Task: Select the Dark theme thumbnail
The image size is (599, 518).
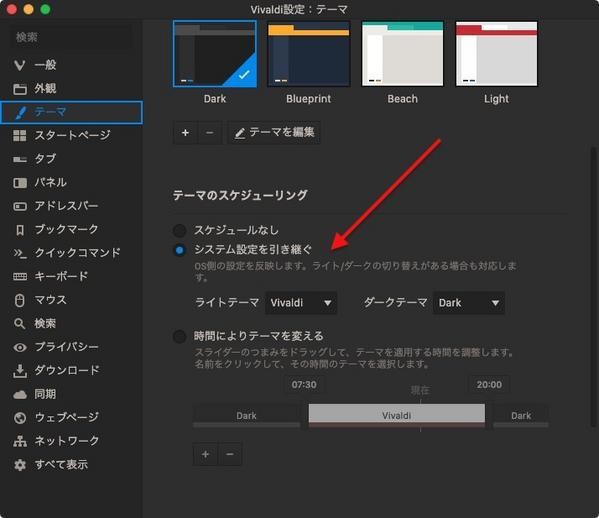Action: point(215,54)
